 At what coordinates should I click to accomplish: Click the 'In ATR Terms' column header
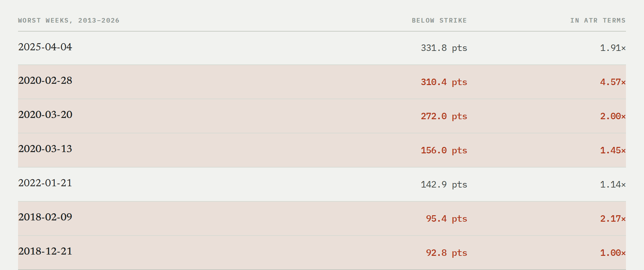[x=598, y=20]
